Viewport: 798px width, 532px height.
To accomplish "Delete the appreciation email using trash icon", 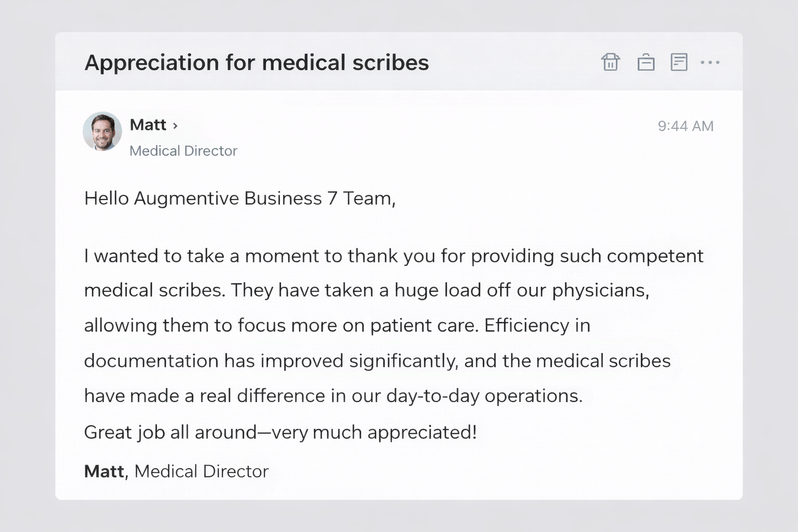I will pos(611,62).
